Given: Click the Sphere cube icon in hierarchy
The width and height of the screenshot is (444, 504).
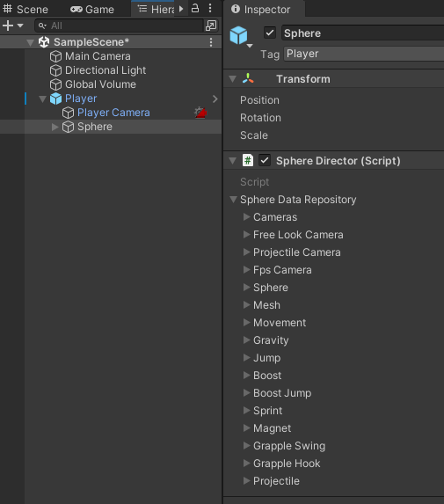Looking at the screenshot, I should [68, 127].
